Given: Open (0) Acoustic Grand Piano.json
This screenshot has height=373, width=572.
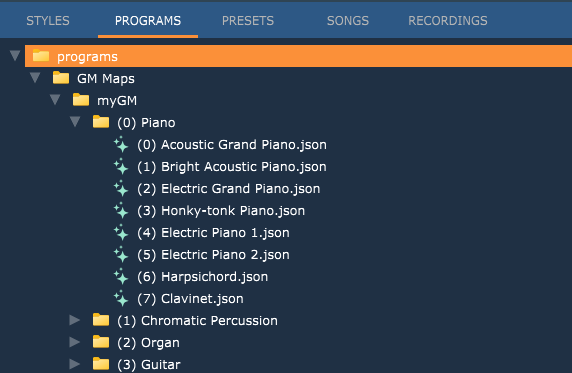Looking at the screenshot, I should (232, 145).
